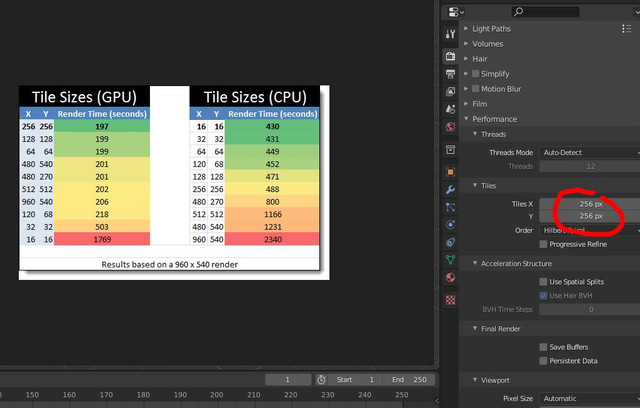Enable Save Buffers

(543, 347)
